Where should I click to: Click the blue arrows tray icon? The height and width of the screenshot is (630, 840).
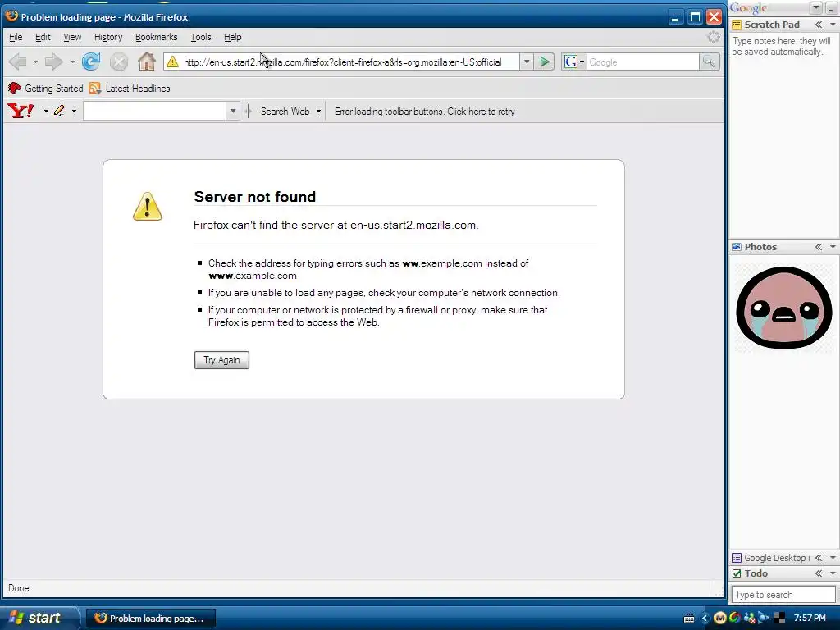point(764,619)
